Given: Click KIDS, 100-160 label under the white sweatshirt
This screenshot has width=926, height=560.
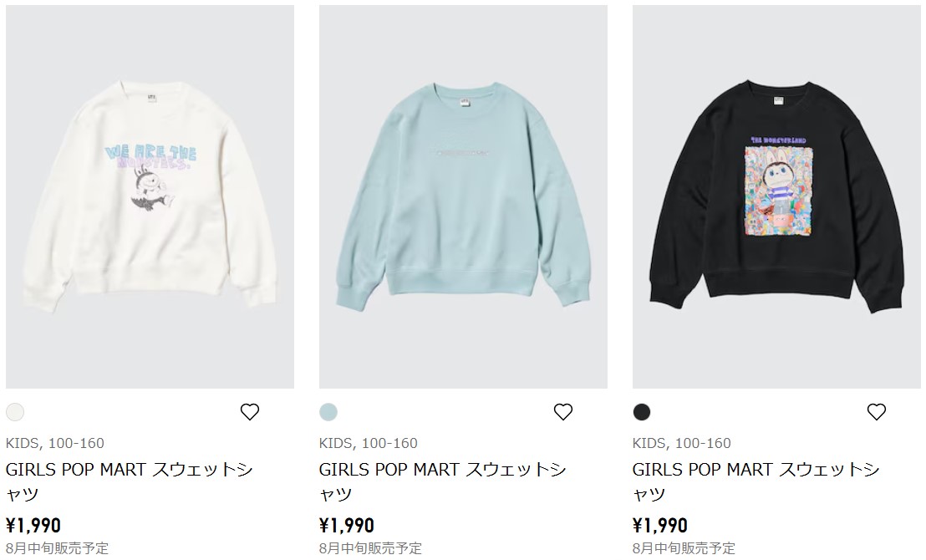Looking at the screenshot, I should click(x=55, y=443).
